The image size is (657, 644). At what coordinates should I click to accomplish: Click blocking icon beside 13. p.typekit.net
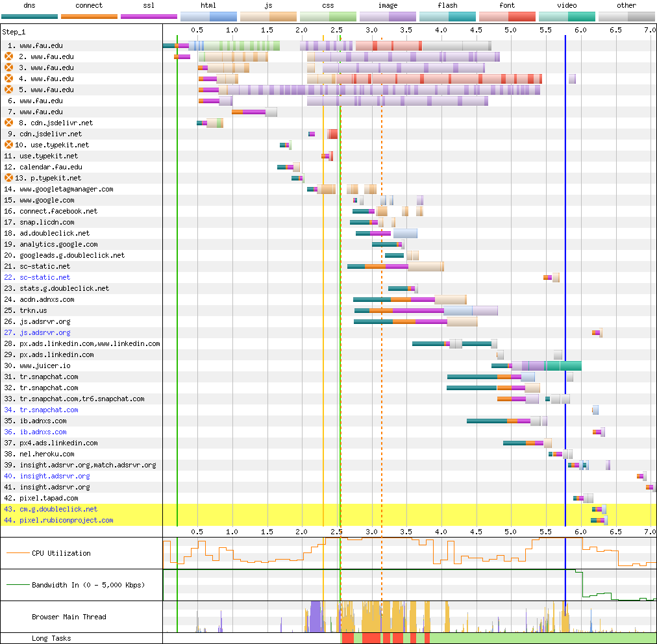click(x=9, y=178)
